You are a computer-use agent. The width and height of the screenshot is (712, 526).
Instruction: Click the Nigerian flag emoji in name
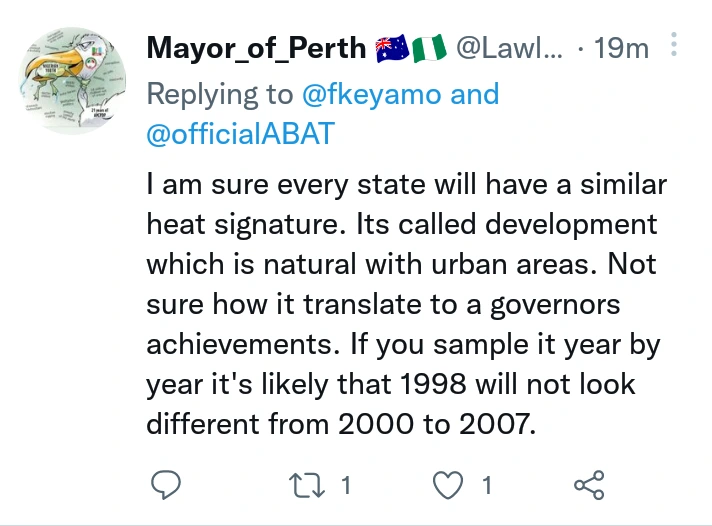[x=428, y=47]
